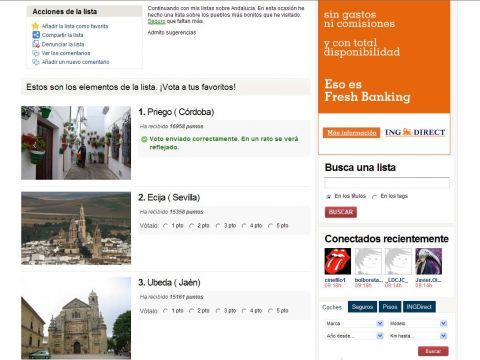
Task: Click the icon for Añadir un nuevo comentario
Action: click(x=36, y=62)
